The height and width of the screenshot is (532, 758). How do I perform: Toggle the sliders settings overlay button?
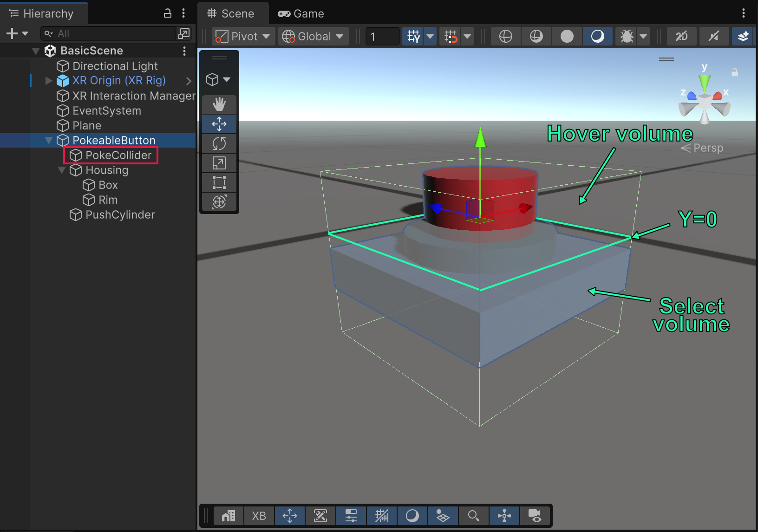coord(351,516)
